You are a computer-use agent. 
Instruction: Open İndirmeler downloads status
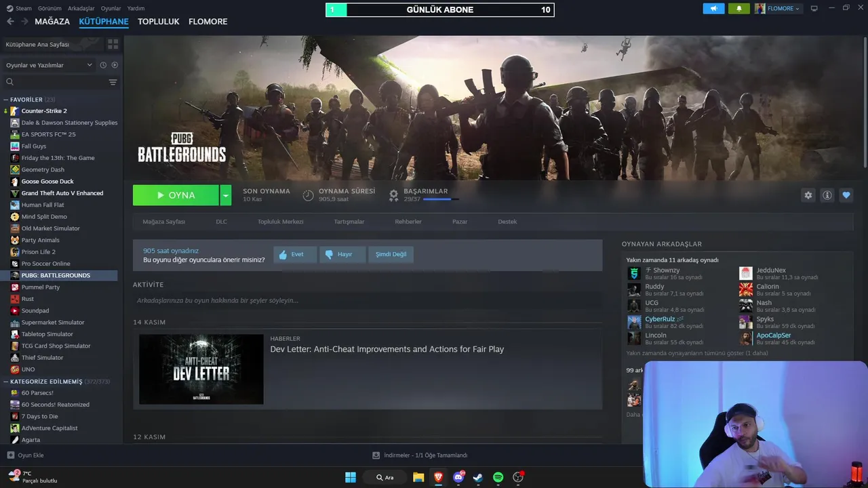tap(420, 455)
